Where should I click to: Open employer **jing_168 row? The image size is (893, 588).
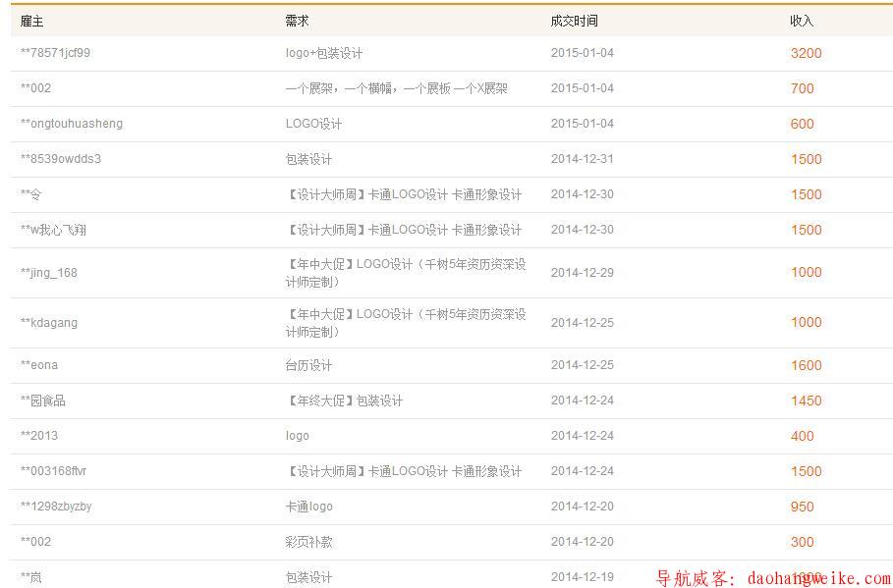pyautogui.click(x=49, y=273)
